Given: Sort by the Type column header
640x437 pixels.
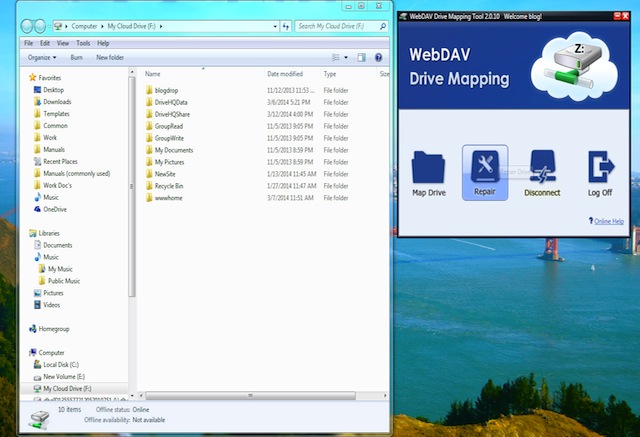Looking at the screenshot, I should 329,74.
